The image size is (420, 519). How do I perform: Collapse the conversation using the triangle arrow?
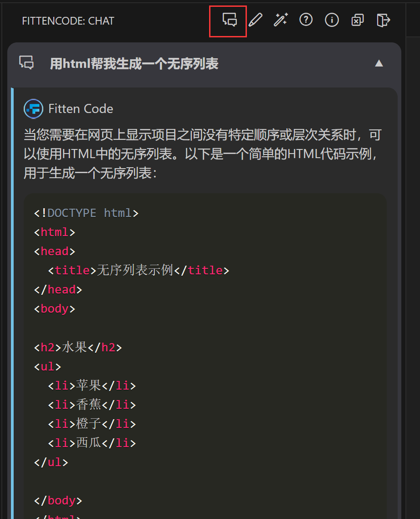(x=379, y=63)
